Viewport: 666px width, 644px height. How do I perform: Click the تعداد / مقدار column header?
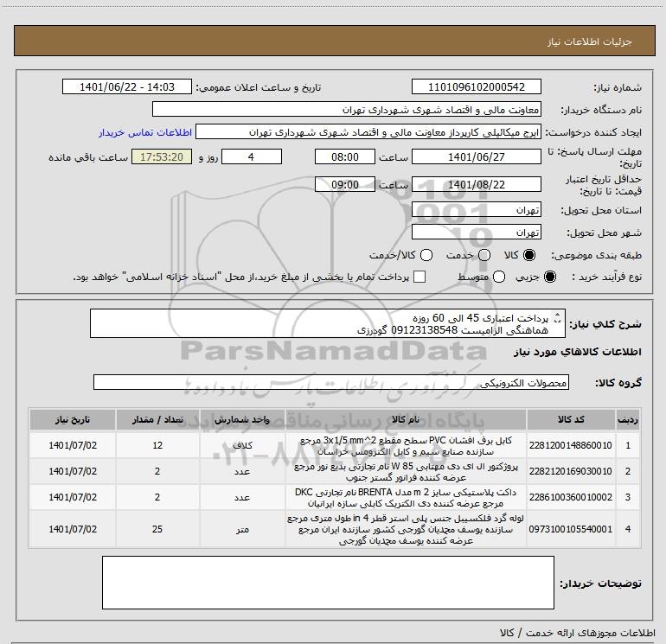point(157,419)
